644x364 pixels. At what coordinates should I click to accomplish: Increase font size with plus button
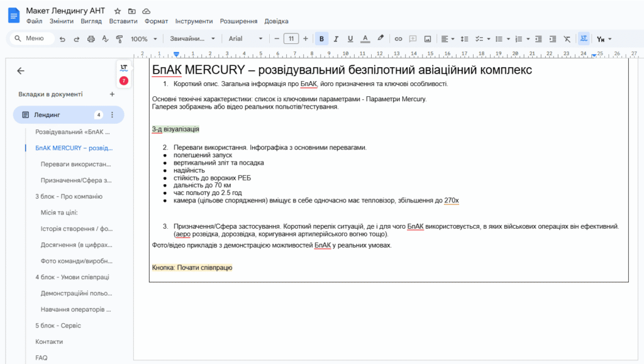pyautogui.click(x=306, y=39)
